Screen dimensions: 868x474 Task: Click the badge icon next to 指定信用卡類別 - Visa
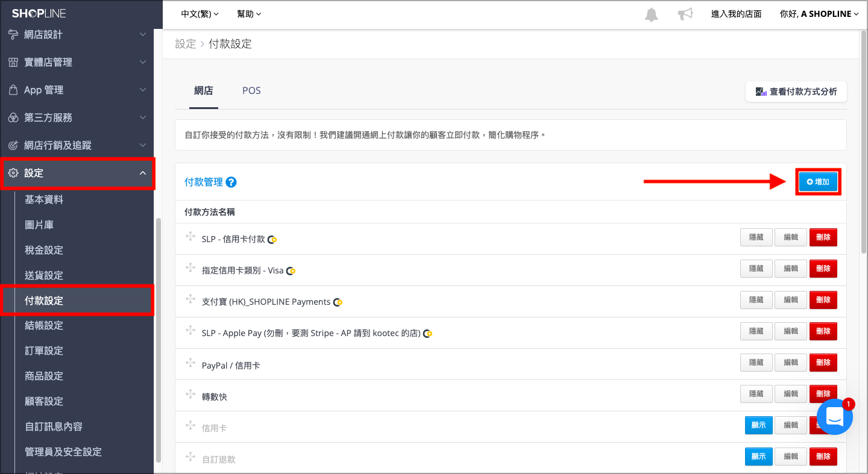coord(291,270)
